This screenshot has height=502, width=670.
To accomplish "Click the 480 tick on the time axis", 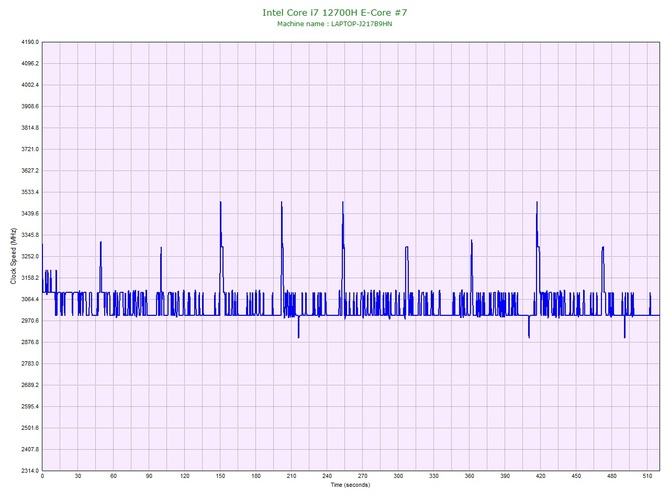I will point(612,476).
